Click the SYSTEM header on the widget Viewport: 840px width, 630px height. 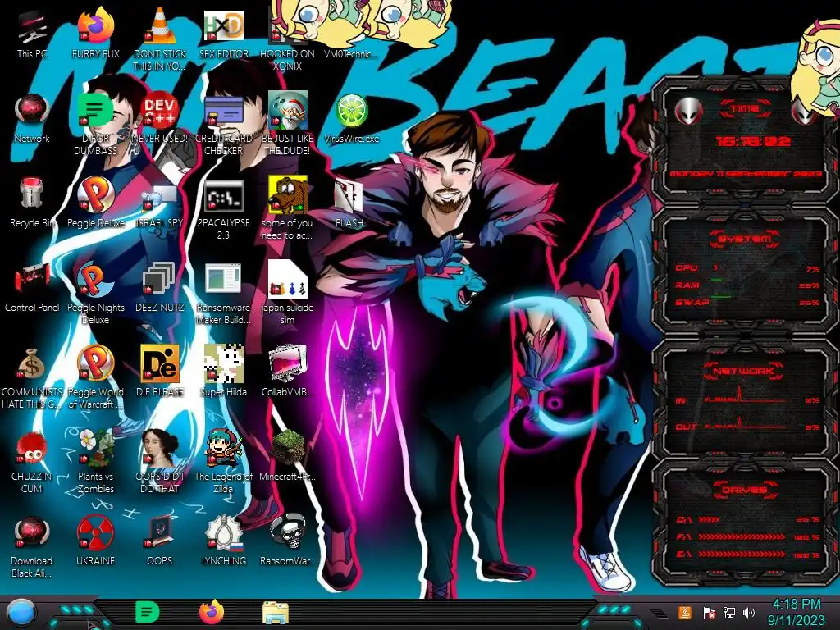(745, 239)
